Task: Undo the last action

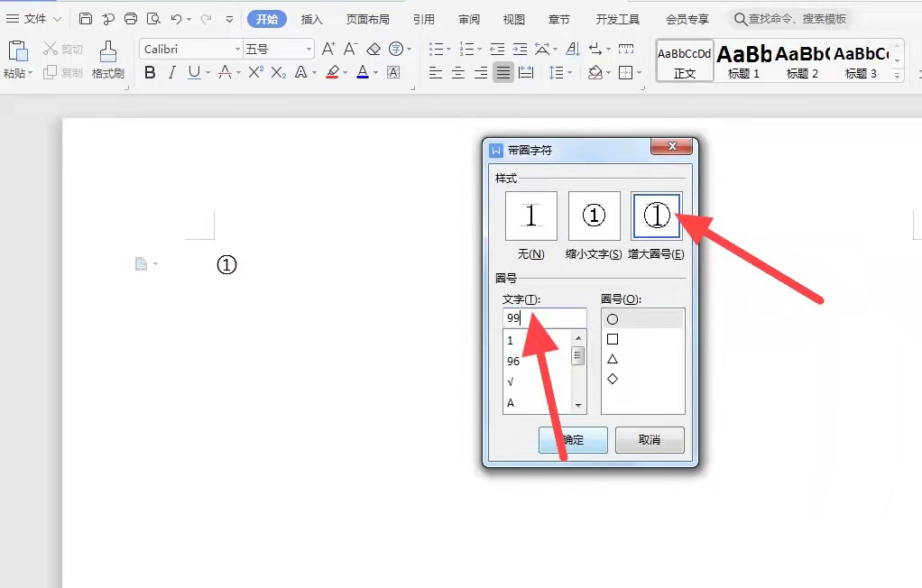Action: tap(176, 19)
